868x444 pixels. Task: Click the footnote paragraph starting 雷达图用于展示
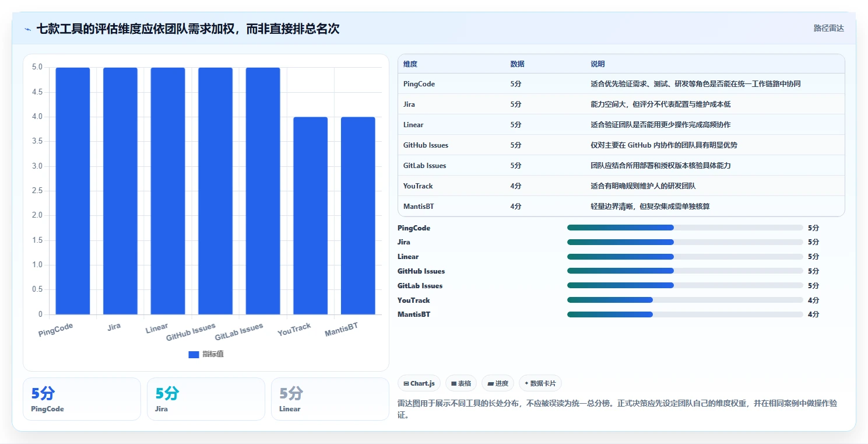pos(617,410)
